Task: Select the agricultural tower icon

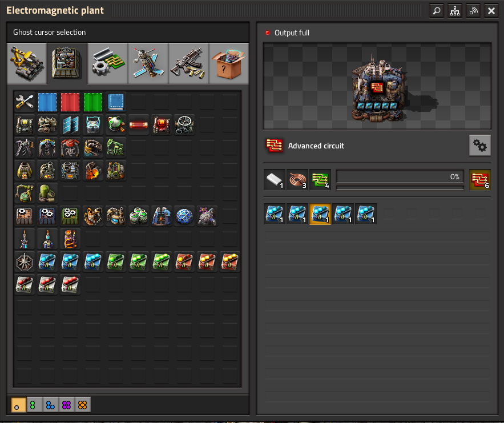Action: coord(25,193)
